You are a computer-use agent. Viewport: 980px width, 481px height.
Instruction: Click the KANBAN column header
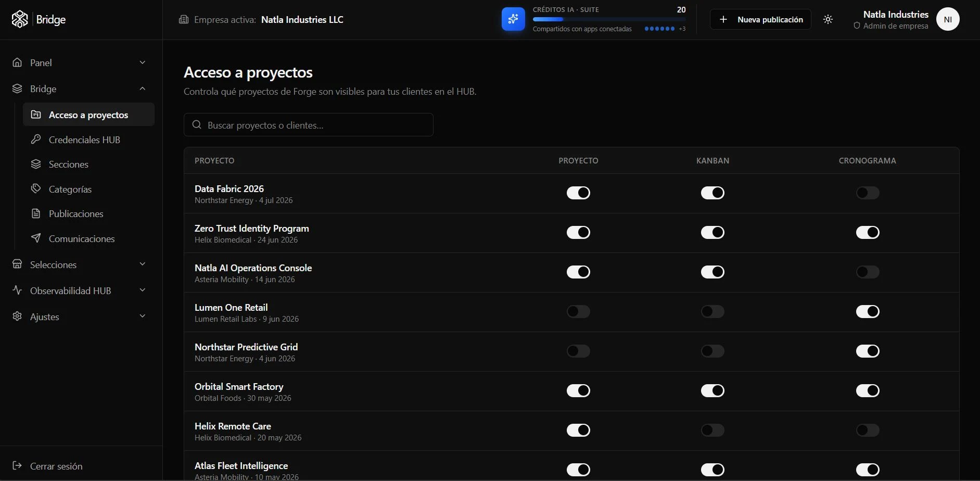pyautogui.click(x=712, y=160)
